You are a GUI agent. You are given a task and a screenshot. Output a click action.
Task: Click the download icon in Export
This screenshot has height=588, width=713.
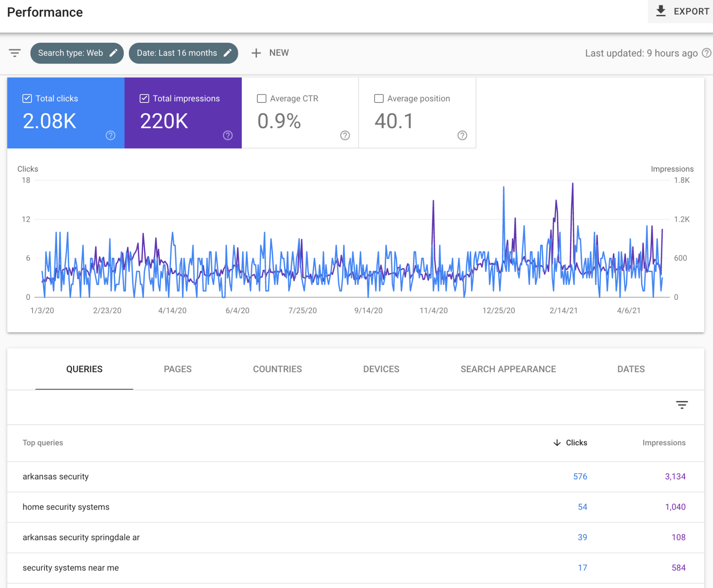(661, 11)
